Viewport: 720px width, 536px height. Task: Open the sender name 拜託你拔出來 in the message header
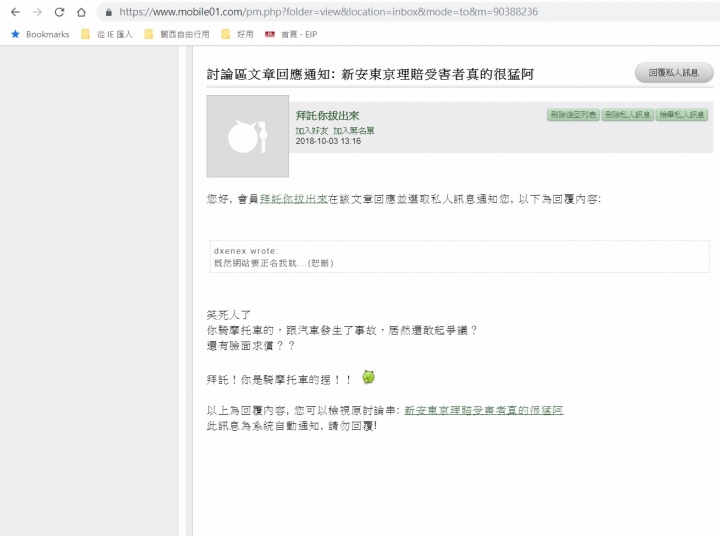coord(327,116)
